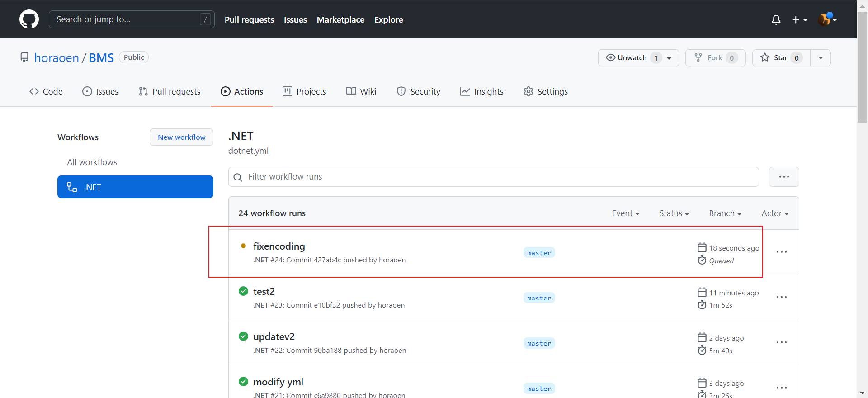Viewport: 868px width, 398px height.
Task: Open horaoen user profile link
Action: click(x=57, y=58)
